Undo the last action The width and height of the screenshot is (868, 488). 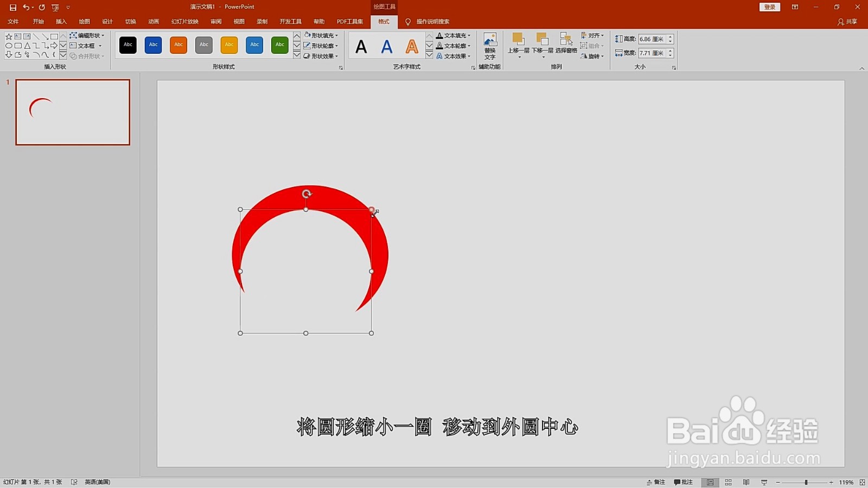[x=25, y=8]
